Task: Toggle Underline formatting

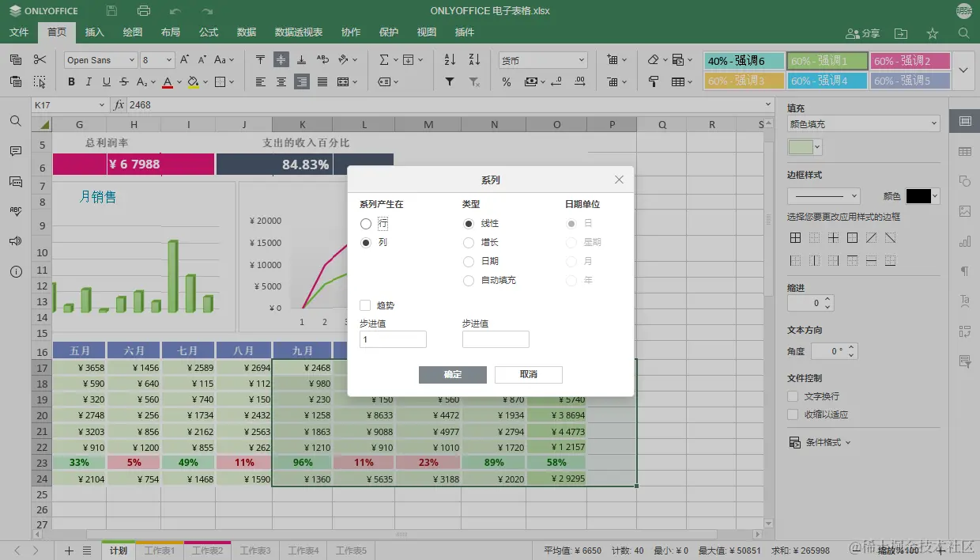Action: coord(106,81)
